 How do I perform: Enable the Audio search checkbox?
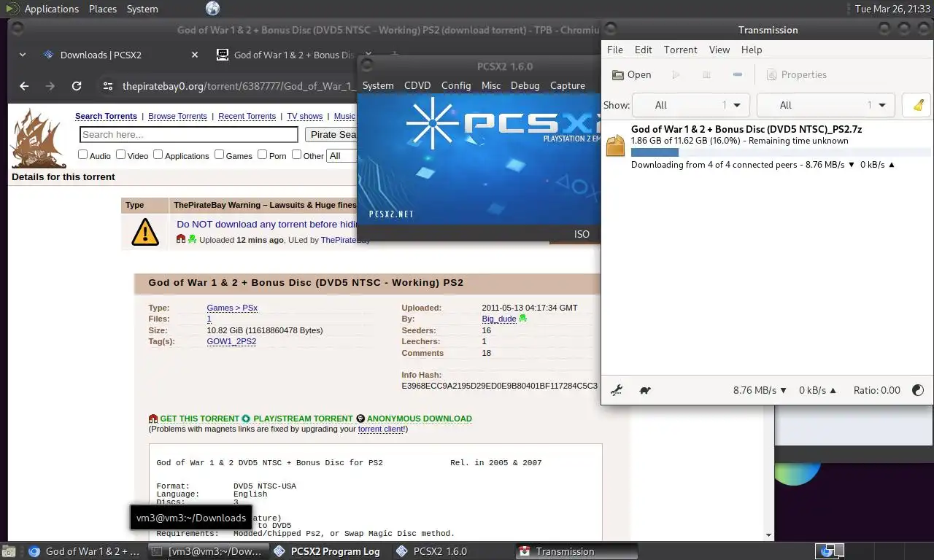(x=82, y=155)
